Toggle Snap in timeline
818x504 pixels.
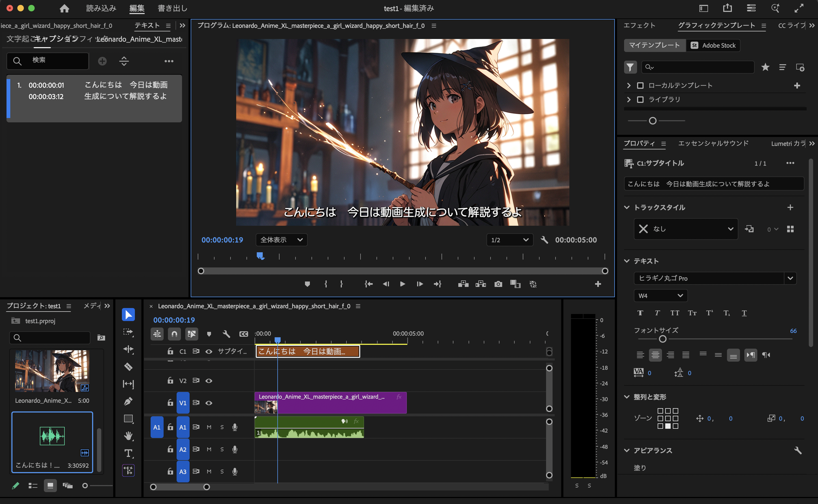(174, 334)
